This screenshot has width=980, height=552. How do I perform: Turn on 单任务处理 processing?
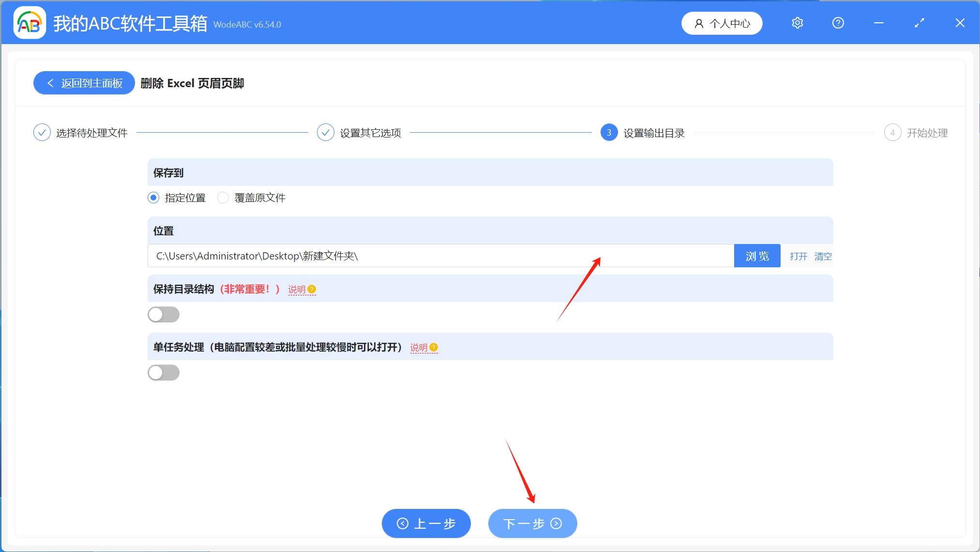(x=164, y=372)
